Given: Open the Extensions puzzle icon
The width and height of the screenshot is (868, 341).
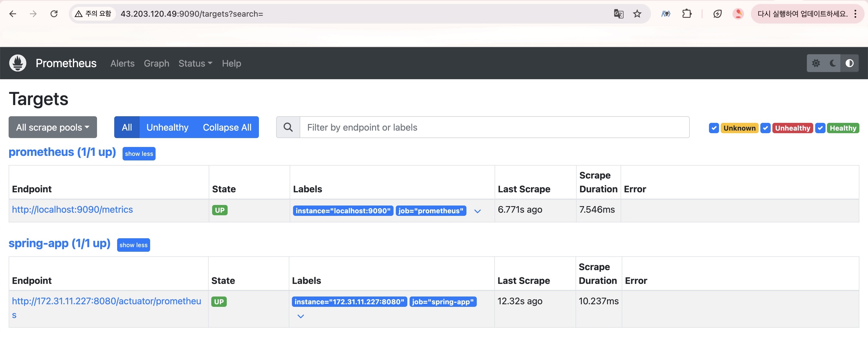Looking at the screenshot, I should [x=687, y=14].
